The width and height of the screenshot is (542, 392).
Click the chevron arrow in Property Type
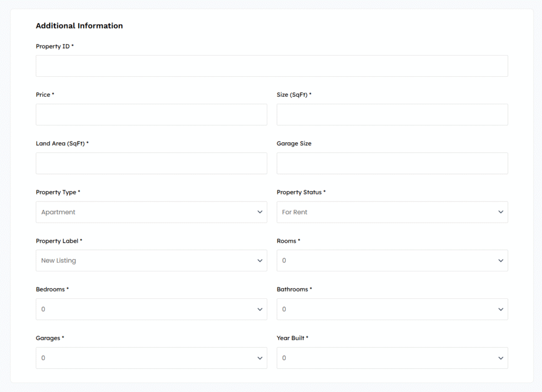tap(260, 212)
